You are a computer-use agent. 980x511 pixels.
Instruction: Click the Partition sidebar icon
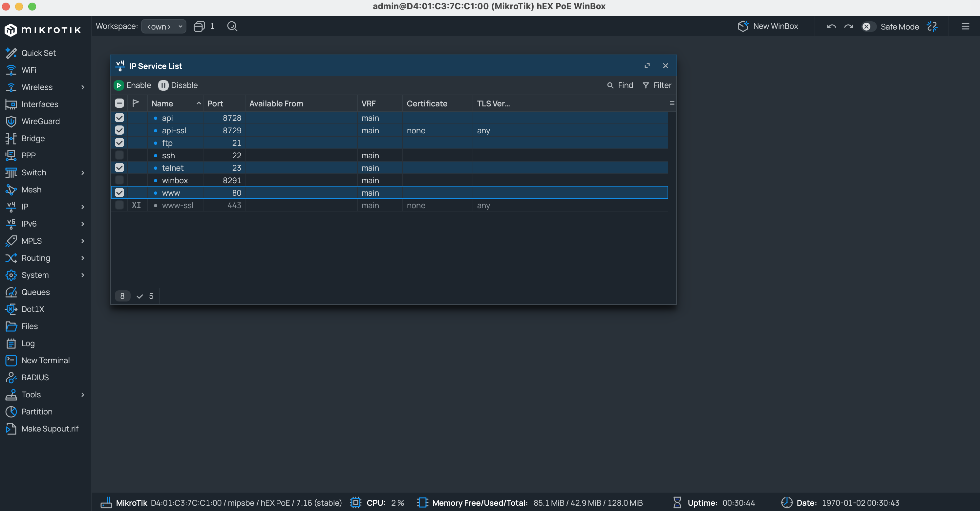point(11,411)
